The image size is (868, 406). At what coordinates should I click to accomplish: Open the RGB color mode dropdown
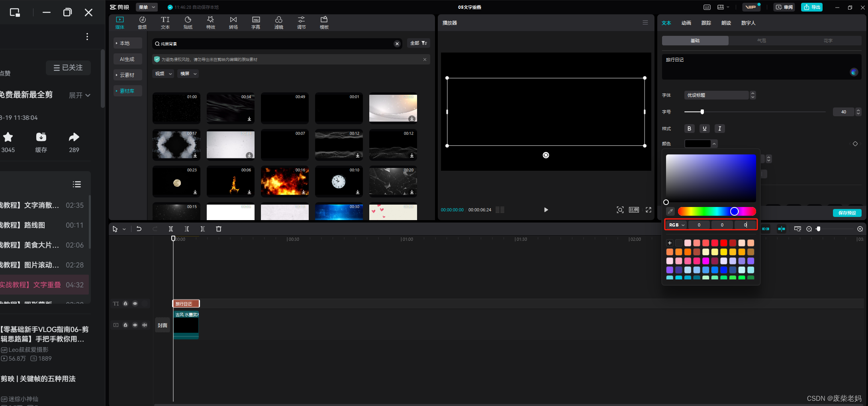coord(676,225)
